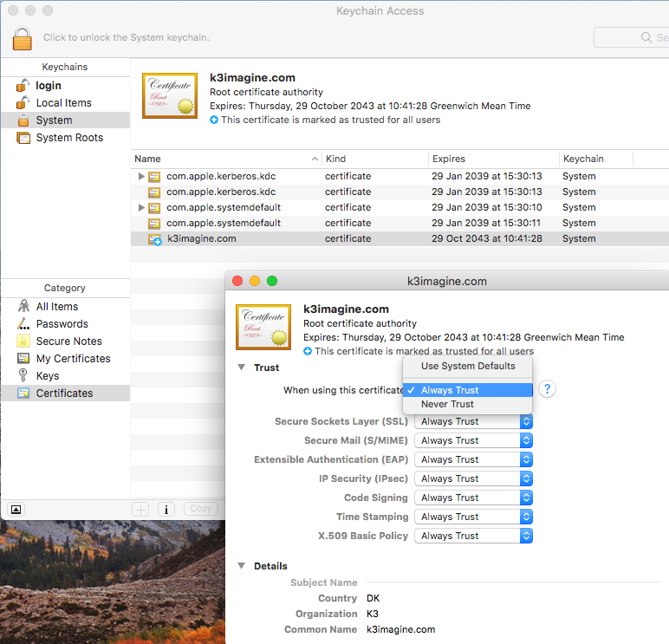Expand the first com.apple.systemdefault certificate row
This screenshot has width=669, height=644.
(x=141, y=207)
